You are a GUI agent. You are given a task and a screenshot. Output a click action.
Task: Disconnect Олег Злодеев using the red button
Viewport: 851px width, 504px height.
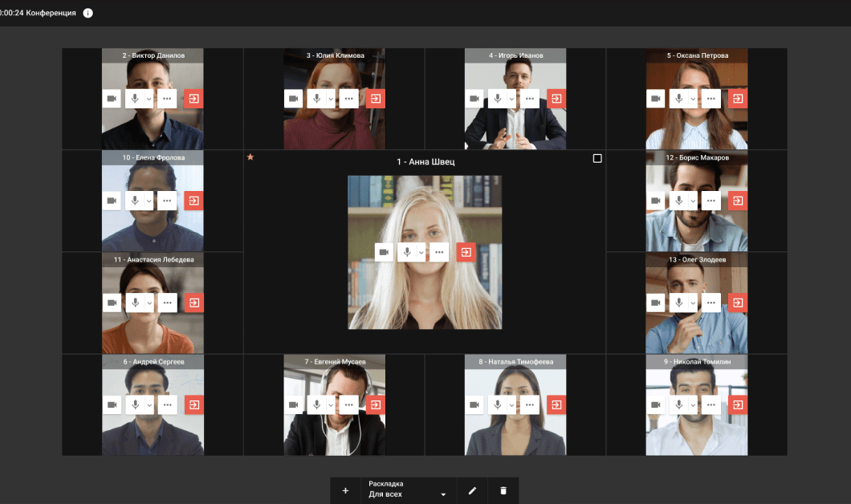point(738,303)
